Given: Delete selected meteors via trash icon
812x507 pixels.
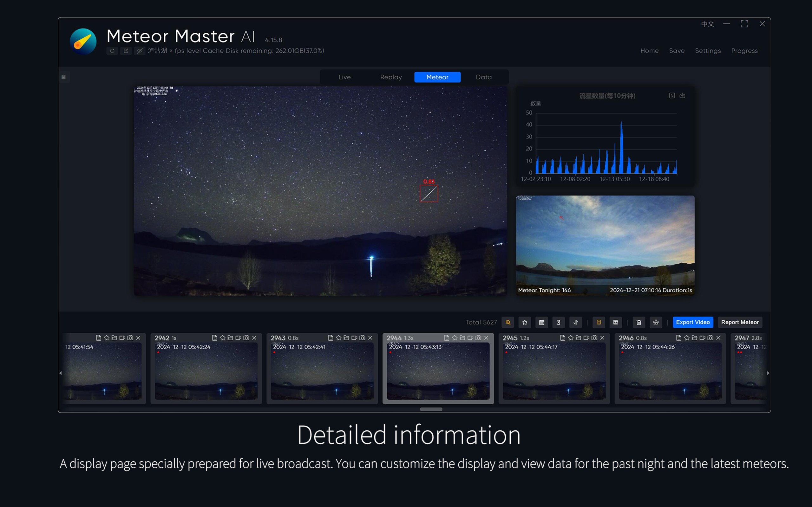Looking at the screenshot, I should point(639,323).
